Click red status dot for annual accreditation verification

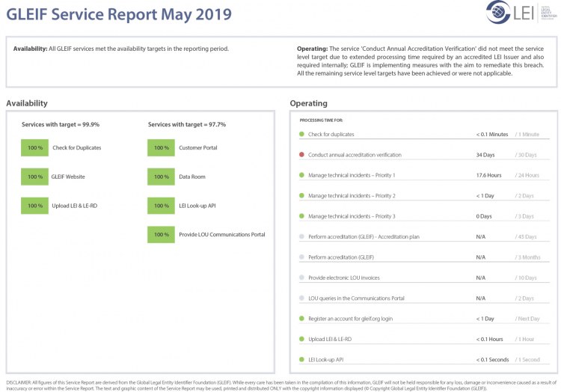(301, 155)
